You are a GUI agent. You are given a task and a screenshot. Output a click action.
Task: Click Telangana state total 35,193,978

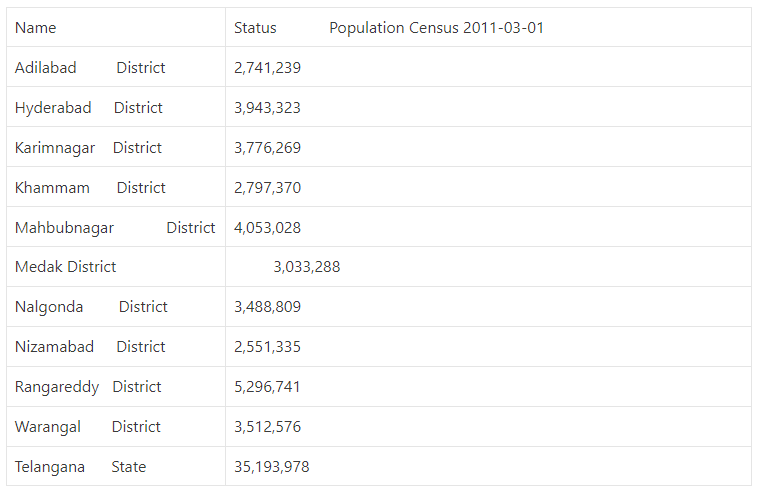click(x=271, y=467)
